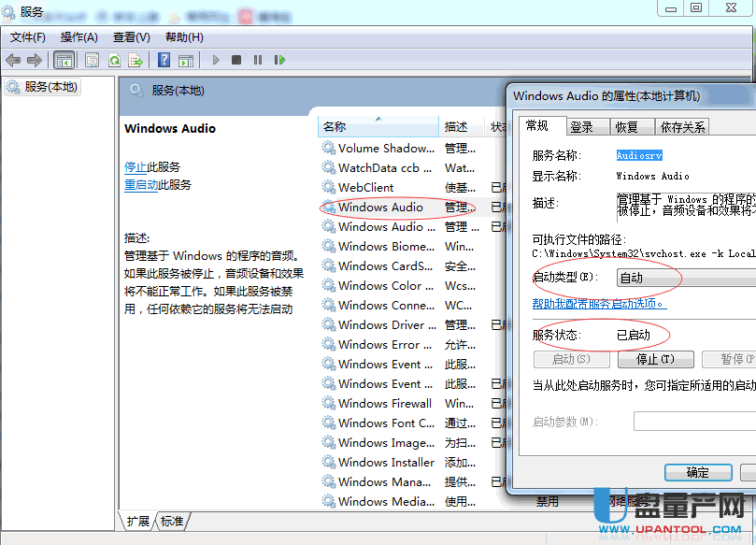This screenshot has height=545, width=756.
Task: Click the Start Service play icon
Action: [216, 60]
